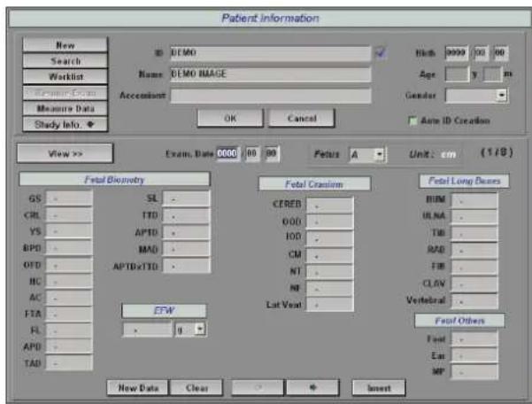Screen dimensions: 532x404
Task: Click the IOD measurement field
Action: 330,238
